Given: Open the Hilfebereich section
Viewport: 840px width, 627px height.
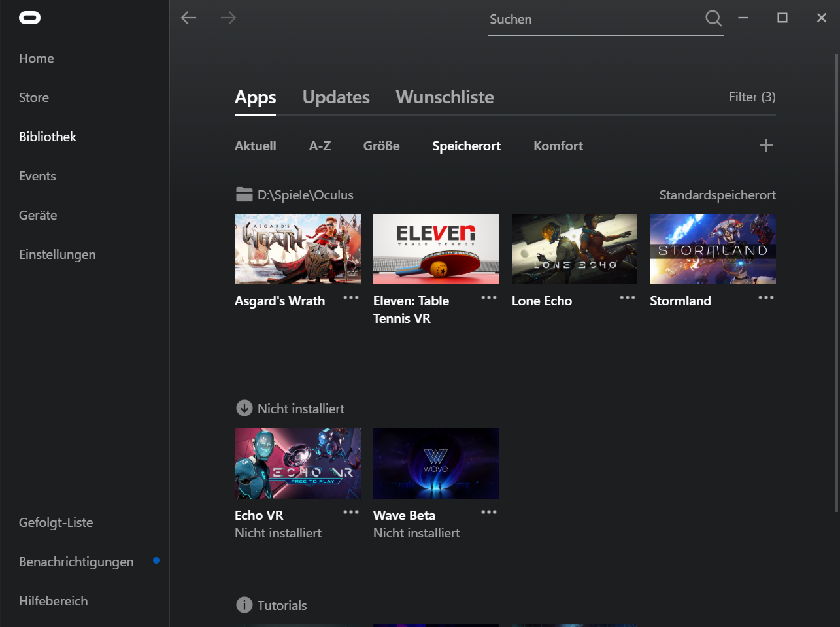Looking at the screenshot, I should click(53, 600).
